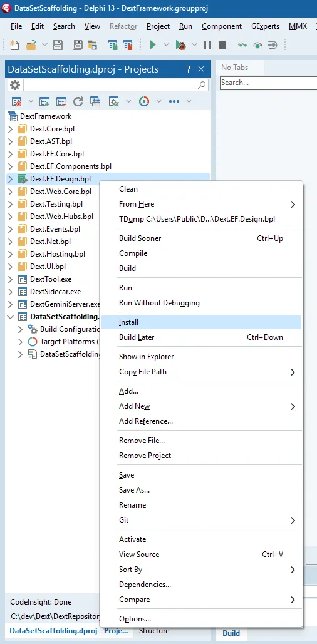Click the magnifier icon in the project search field
Image resolution: width=317 pixels, height=644 pixels.
(x=202, y=85)
